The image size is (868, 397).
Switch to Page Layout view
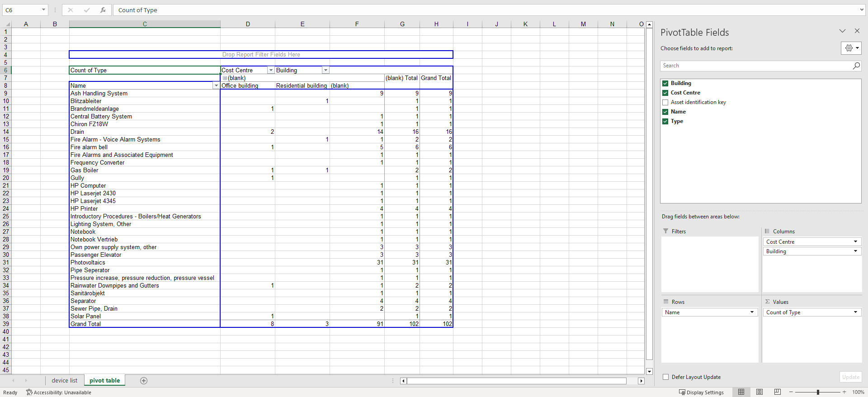coord(759,392)
